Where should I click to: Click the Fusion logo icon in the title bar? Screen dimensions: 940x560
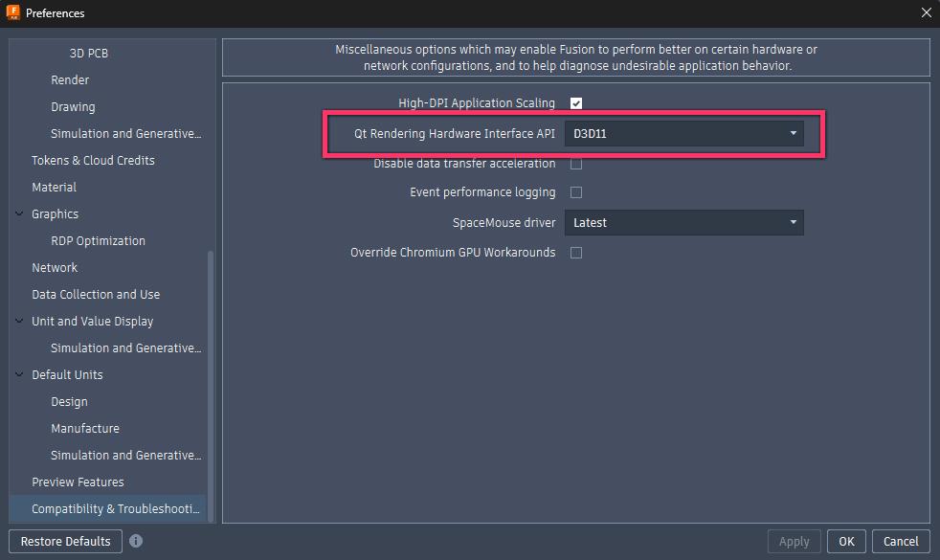coord(14,12)
